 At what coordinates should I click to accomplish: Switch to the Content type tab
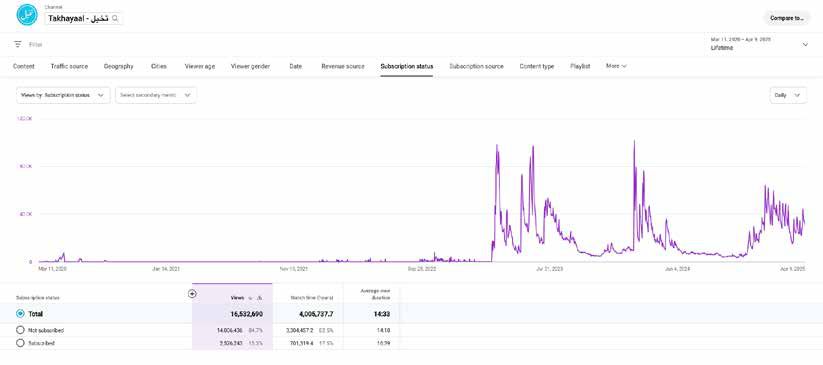[536, 66]
